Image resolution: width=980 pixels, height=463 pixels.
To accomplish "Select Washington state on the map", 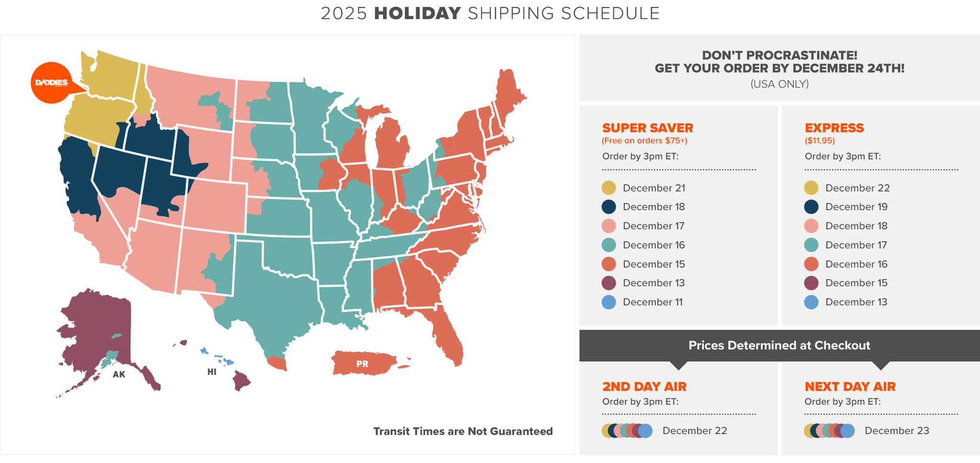I will click(112, 77).
